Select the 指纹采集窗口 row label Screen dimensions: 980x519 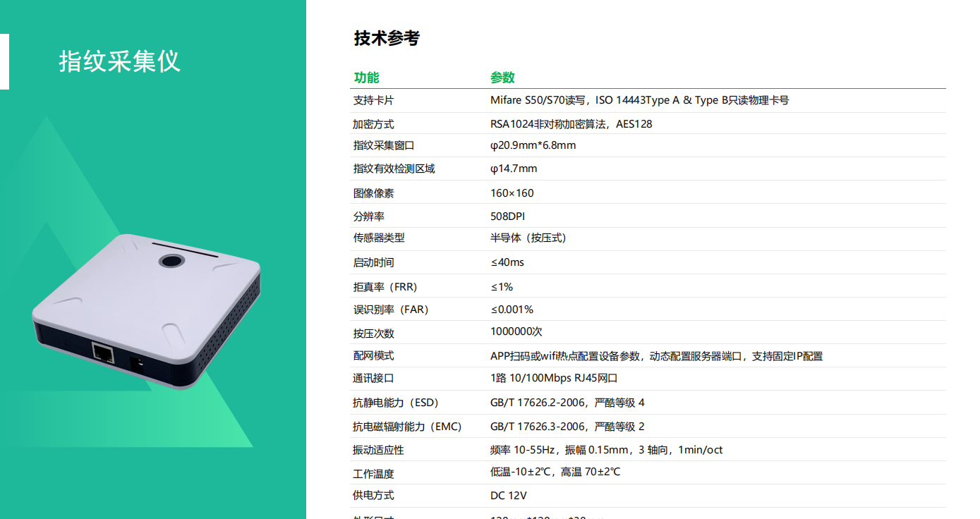tap(384, 146)
